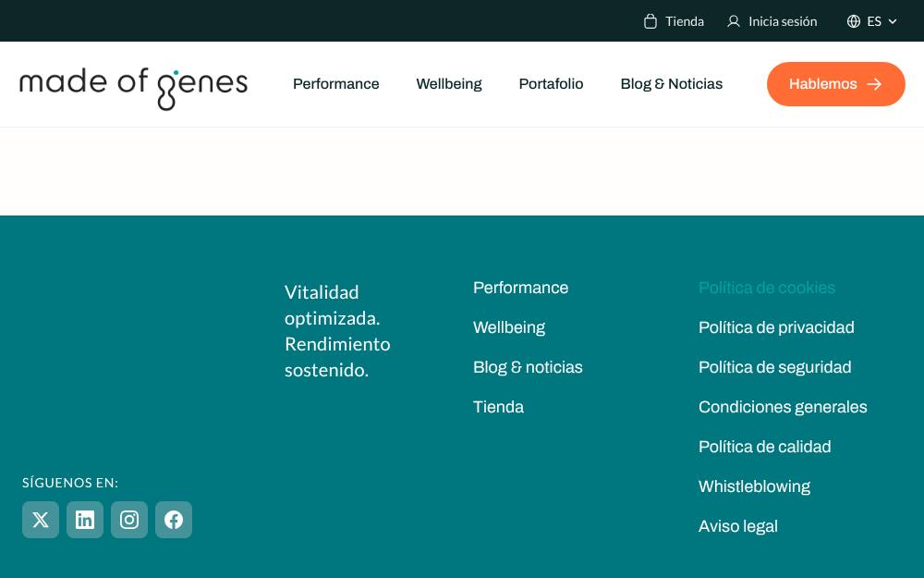Open Aviso legal link
The width and height of the screenshot is (924, 578).
point(737,526)
